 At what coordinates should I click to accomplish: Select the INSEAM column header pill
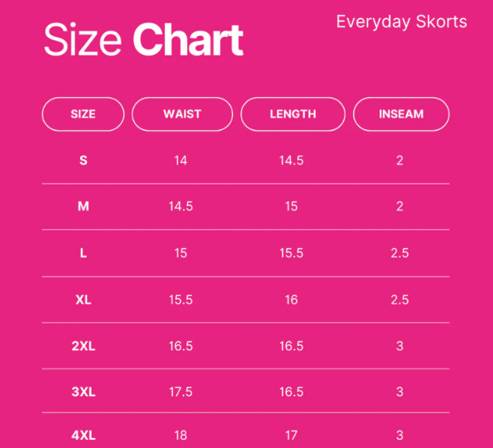coord(401,115)
